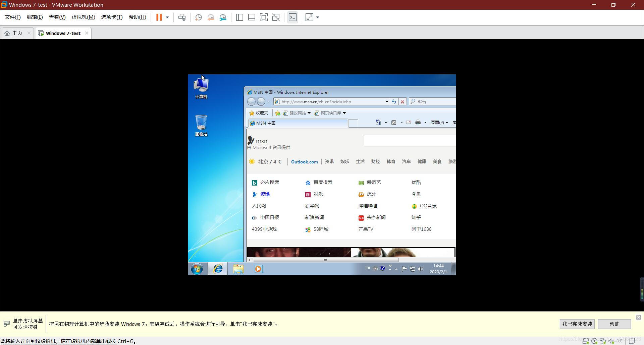Click the stretch guest display icon

click(x=309, y=17)
